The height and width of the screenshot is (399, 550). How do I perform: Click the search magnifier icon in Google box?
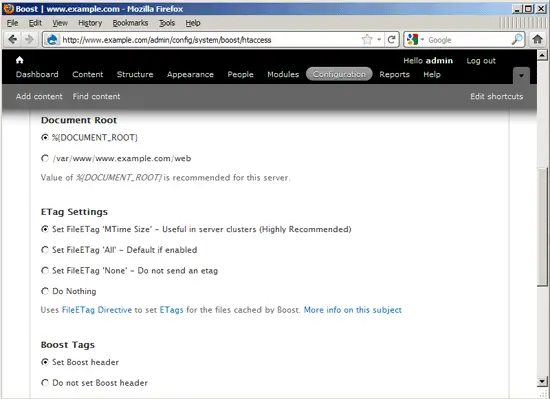(517, 39)
